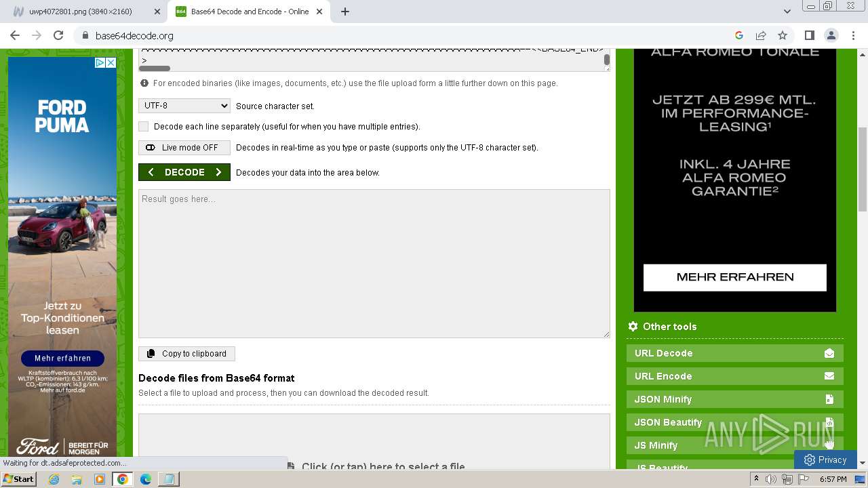Open Chrome side panel
Image resolution: width=868 pixels, height=488 pixels.
809,35
